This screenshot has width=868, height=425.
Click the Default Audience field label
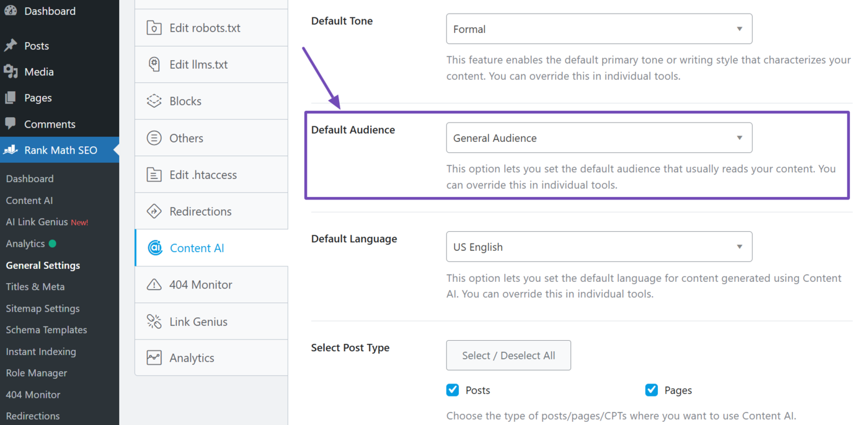point(353,129)
